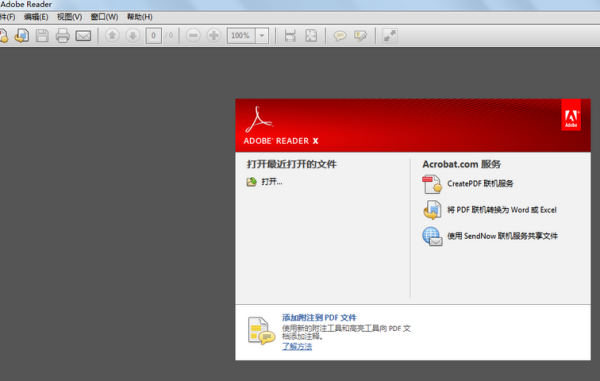This screenshot has height=381, width=600.
Task: Convert PDF to Word or Excel link
Action: click(x=502, y=210)
